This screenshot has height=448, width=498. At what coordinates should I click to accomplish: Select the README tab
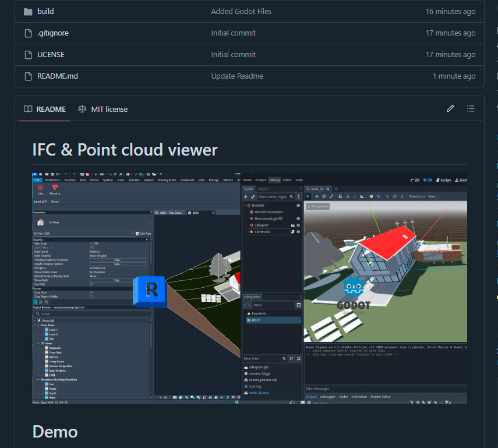tap(45, 110)
